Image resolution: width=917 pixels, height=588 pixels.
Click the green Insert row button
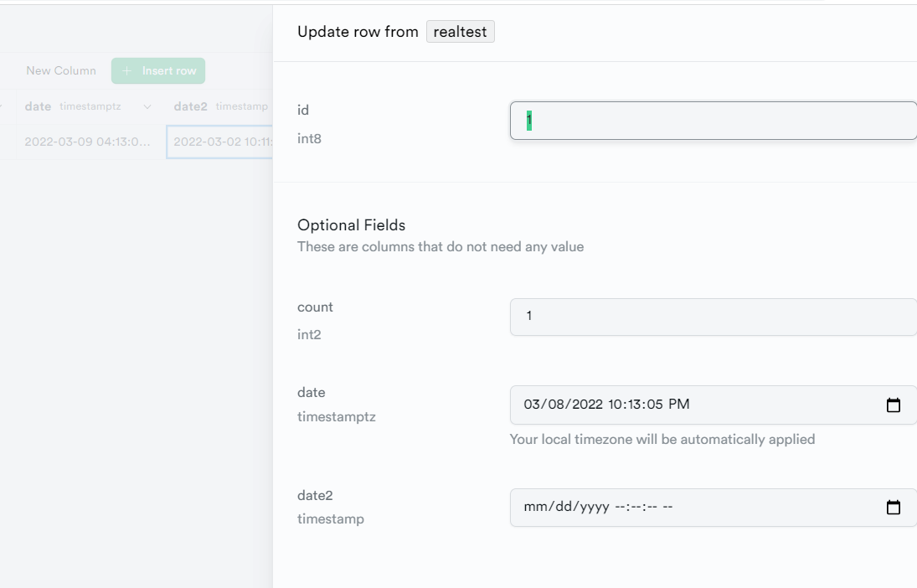pos(158,71)
